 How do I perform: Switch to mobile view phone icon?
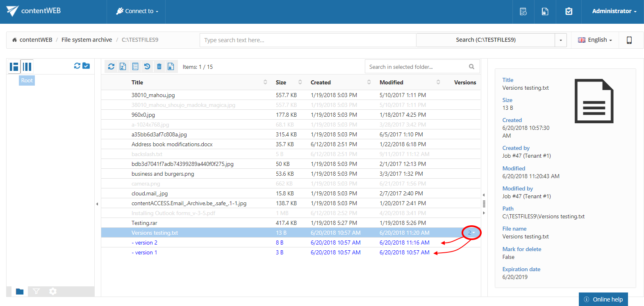click(629, 40)
